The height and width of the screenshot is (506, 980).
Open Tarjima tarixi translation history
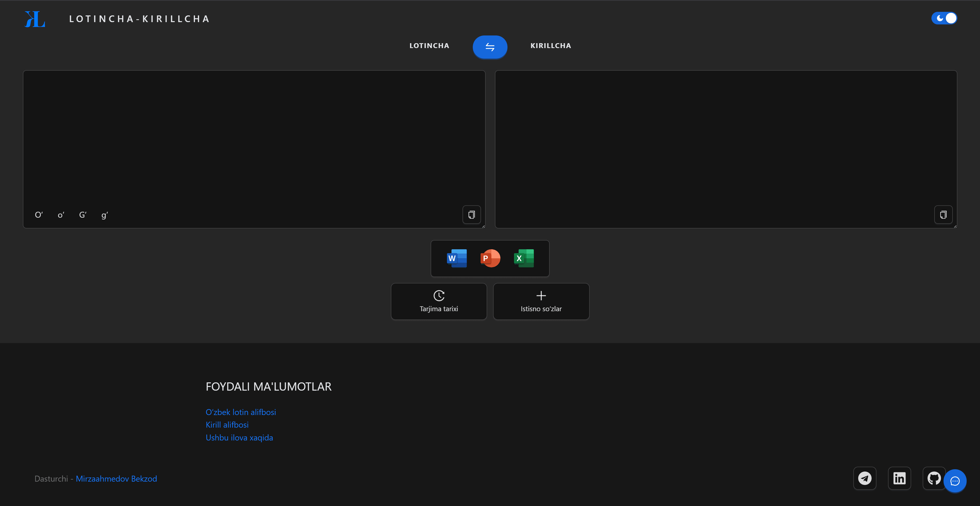coord(439,301)
